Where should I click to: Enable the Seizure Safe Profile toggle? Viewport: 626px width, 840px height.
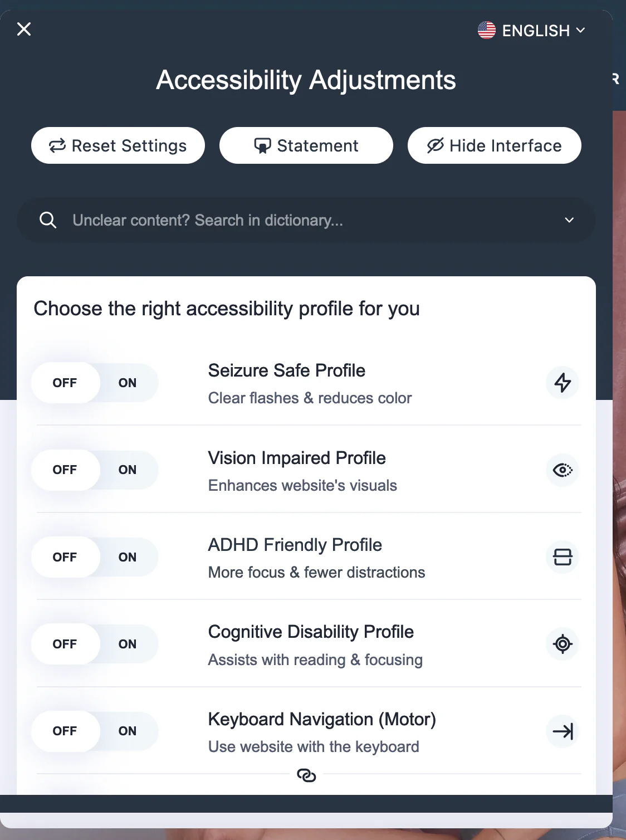[127, 383]
